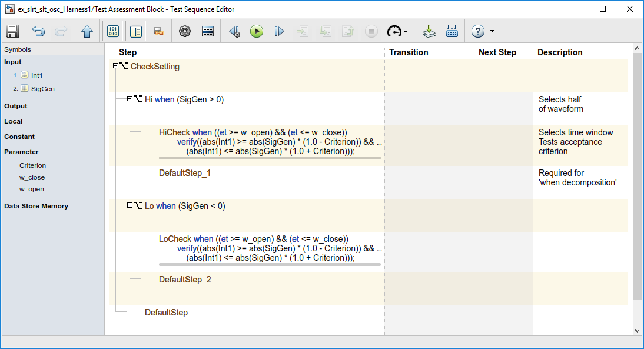This screenshot has width=644, height=349.
Task: Click the Undo arrow icon
Action: coord(38,32)
